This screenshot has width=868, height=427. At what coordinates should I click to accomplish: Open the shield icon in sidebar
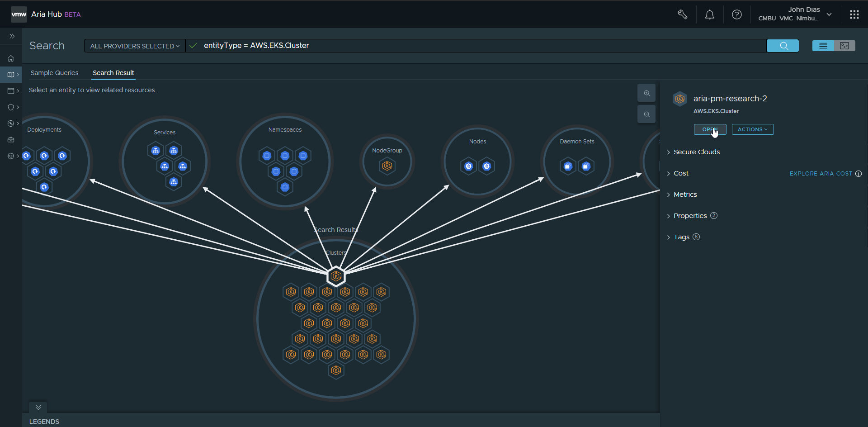[x=11, y=107]
